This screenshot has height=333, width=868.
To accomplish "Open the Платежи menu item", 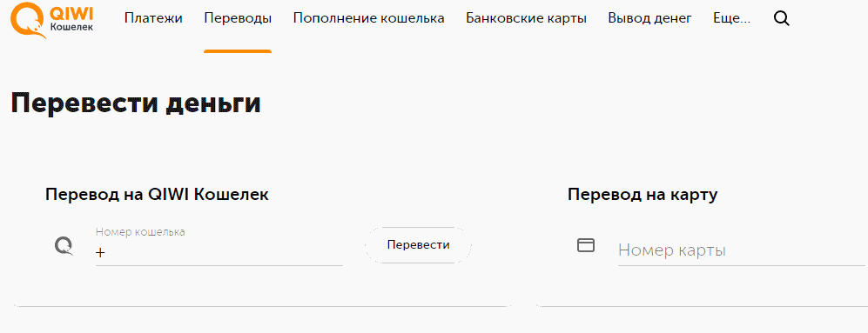I will pos(153,18).
